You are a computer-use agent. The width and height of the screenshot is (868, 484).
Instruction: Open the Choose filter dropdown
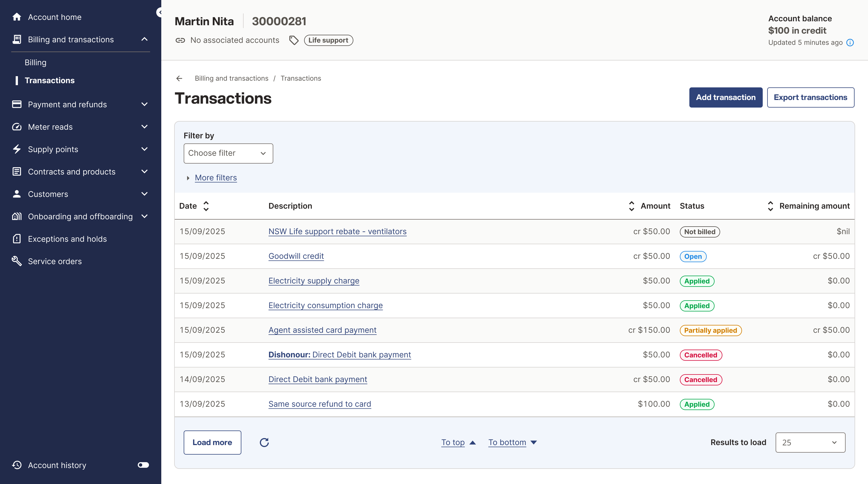[228, 153]
